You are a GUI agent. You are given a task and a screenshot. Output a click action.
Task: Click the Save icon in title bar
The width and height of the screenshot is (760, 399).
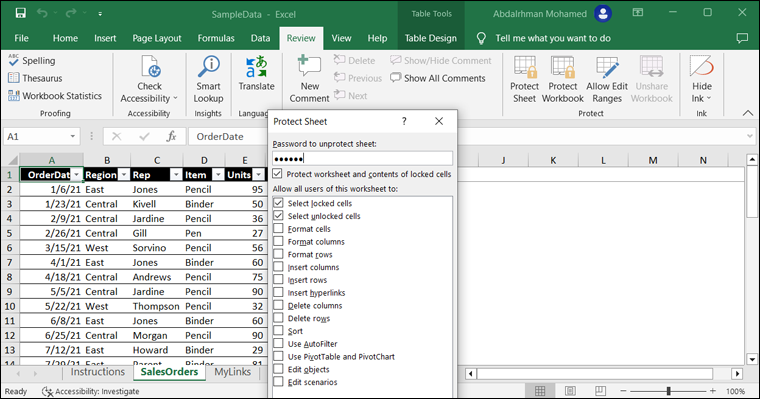tap(20, 13)
